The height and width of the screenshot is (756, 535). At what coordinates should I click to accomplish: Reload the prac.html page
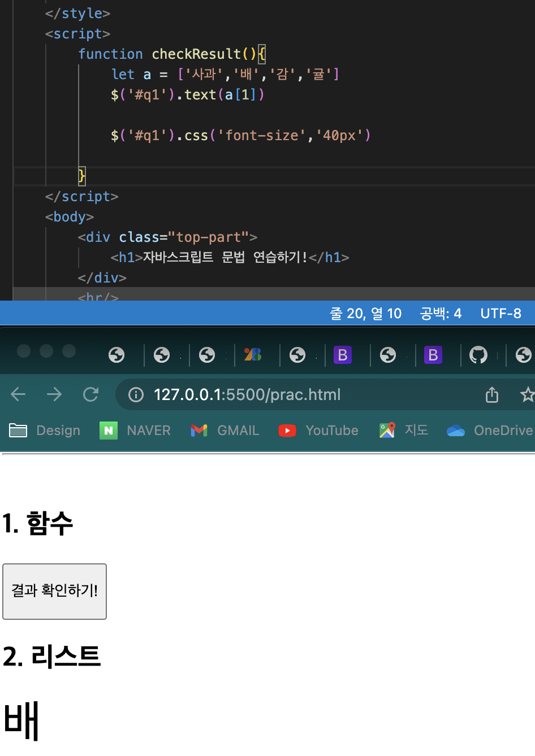90,394
